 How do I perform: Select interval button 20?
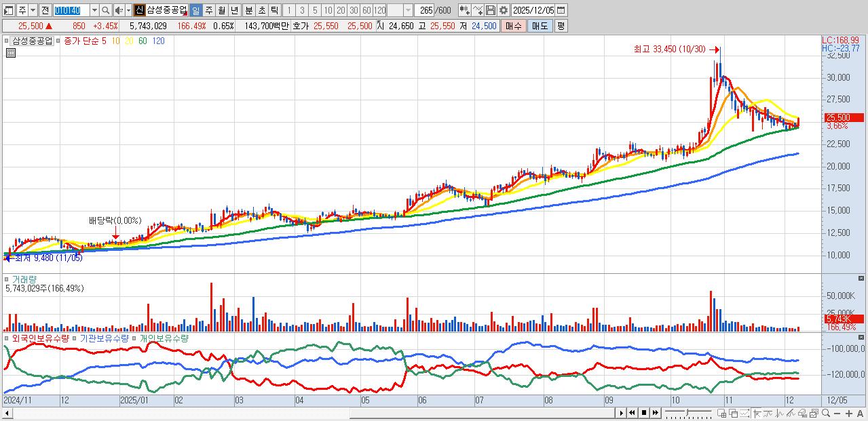tap(341, 10)
